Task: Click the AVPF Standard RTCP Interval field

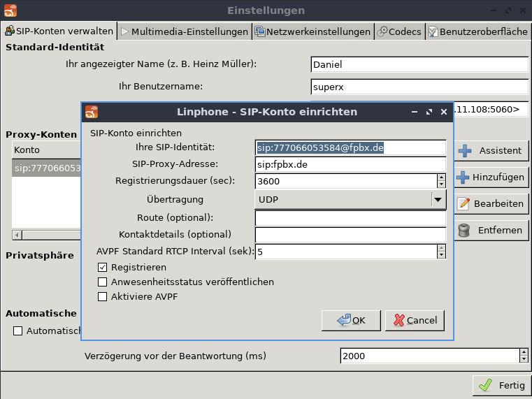Action: pyautogui.click(x=346, y=252)
